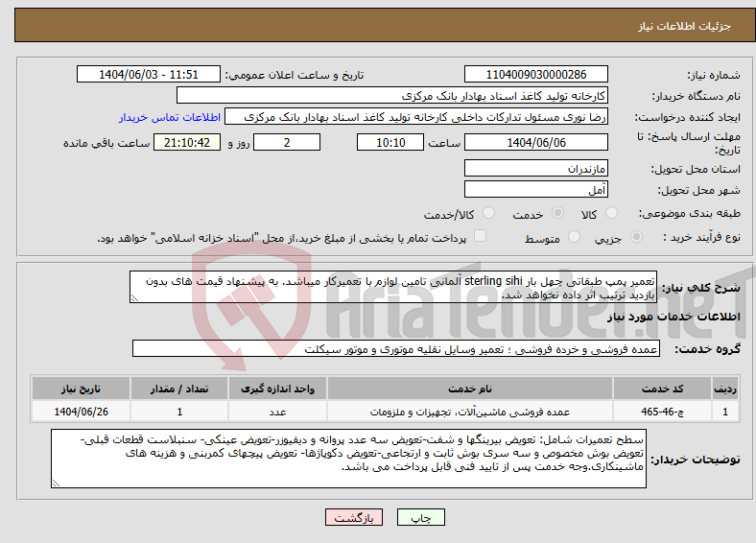
Task: Open اطلاعات تماس خریدار link
Action: [170, 117]
